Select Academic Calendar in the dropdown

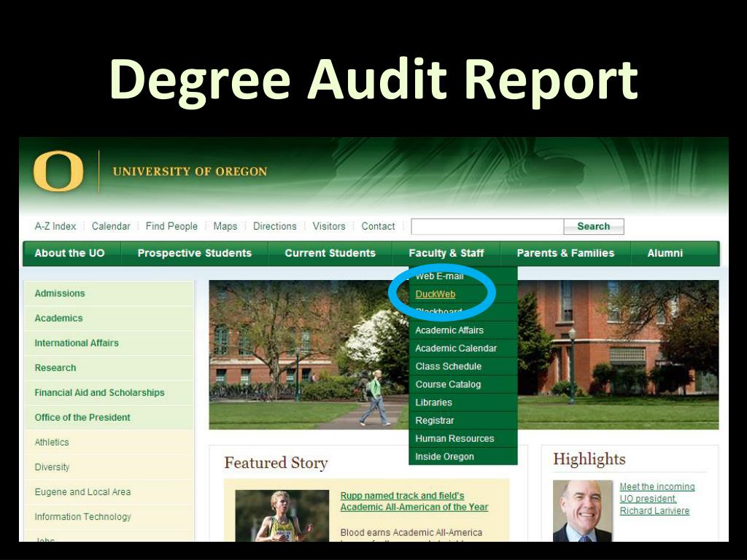point(463,348)
